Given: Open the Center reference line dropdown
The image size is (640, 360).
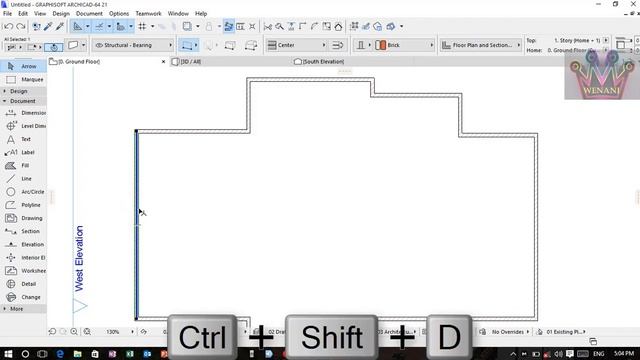Looking at the screenshot, I should (297, 45).
